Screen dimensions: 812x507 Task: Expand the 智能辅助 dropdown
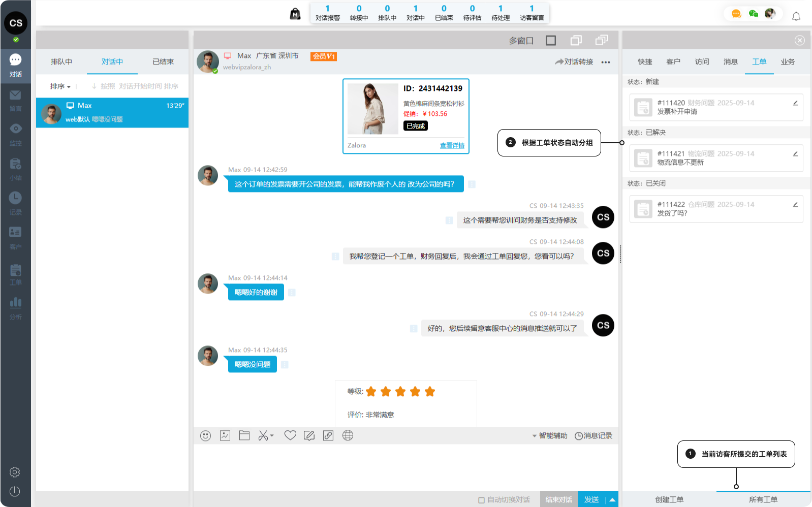point(550,436)
